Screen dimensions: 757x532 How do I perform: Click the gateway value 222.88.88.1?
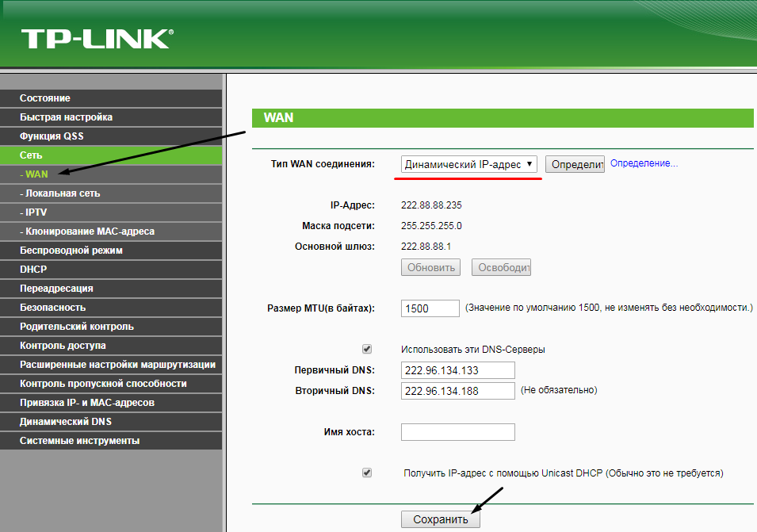pyautogui.click(x=426, y=247)
